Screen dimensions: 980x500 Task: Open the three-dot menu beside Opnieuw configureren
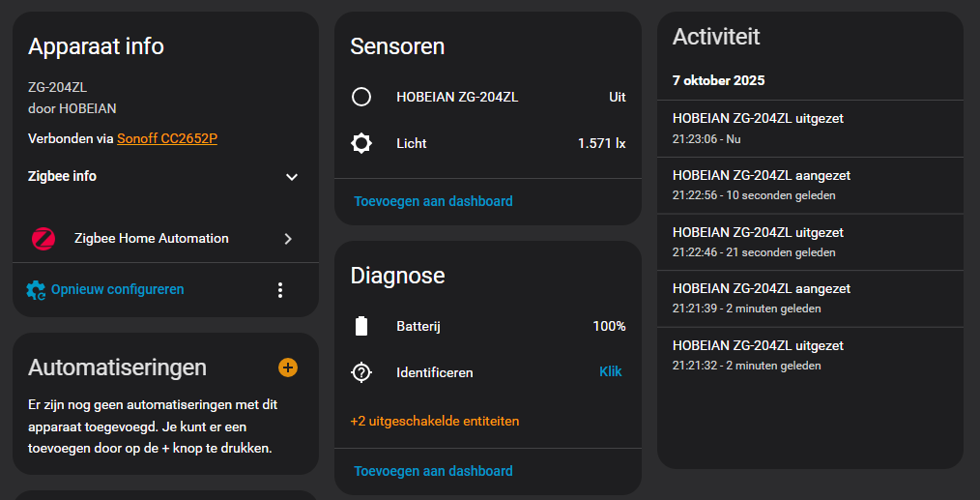280,290
